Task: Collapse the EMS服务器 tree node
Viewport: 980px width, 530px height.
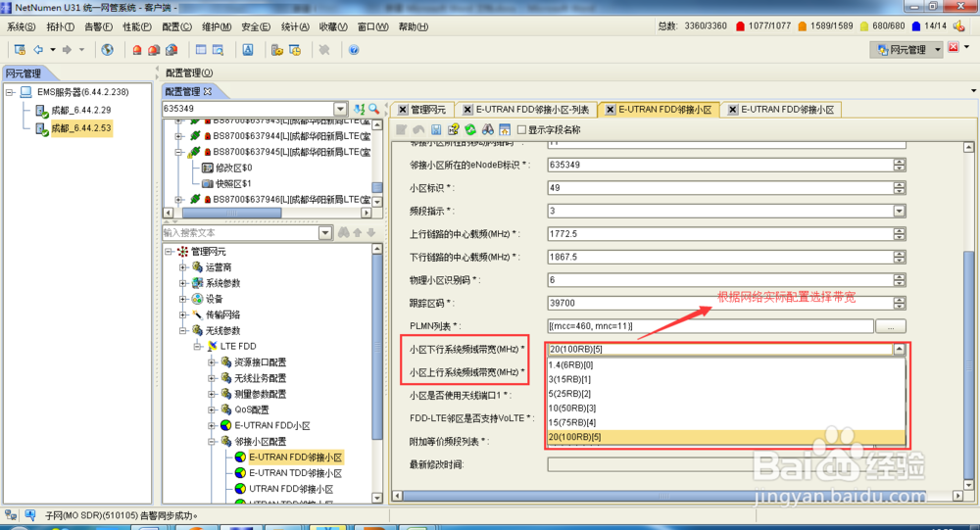Action: [x=10, y=92]
